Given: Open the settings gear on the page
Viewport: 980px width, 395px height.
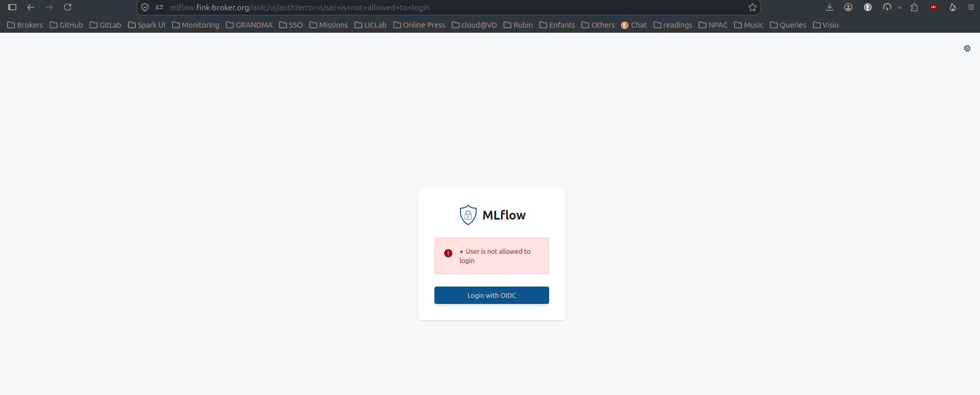Looking at the screenshot, I should pos(967,49).
